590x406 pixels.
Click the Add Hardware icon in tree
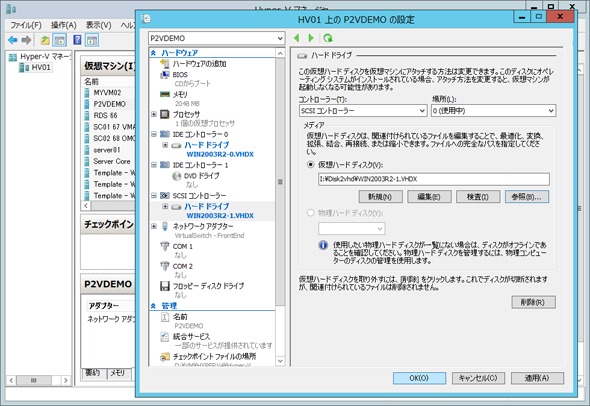pyautogui.click(x=165, y=64)
